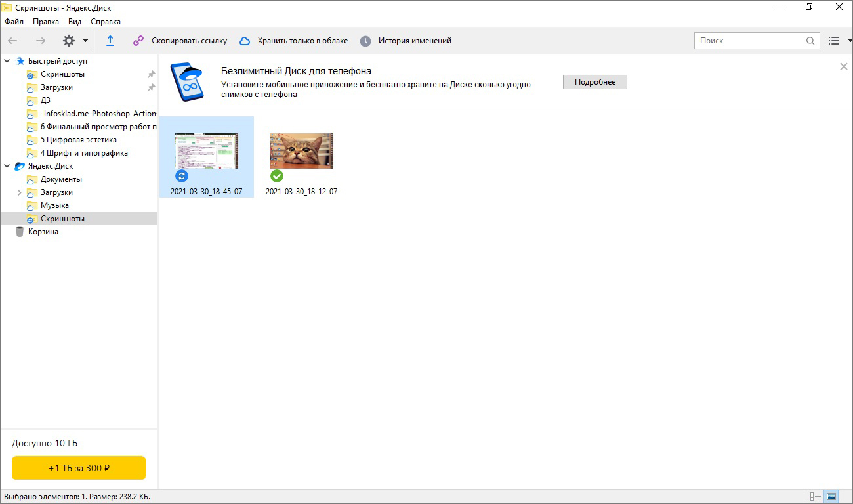Dismiss the unlimited Disk promo banner
This screenshot has width=853, height=504.
click(844, 66)
